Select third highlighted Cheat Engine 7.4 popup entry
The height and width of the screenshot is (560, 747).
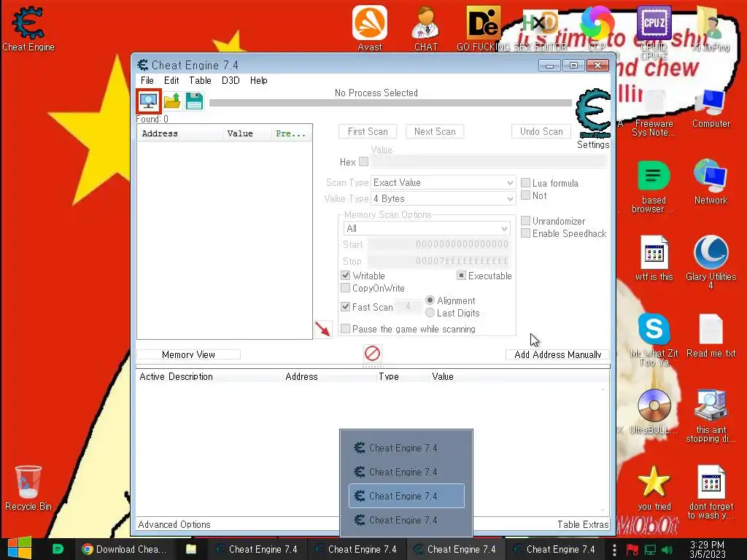point(406,496)
